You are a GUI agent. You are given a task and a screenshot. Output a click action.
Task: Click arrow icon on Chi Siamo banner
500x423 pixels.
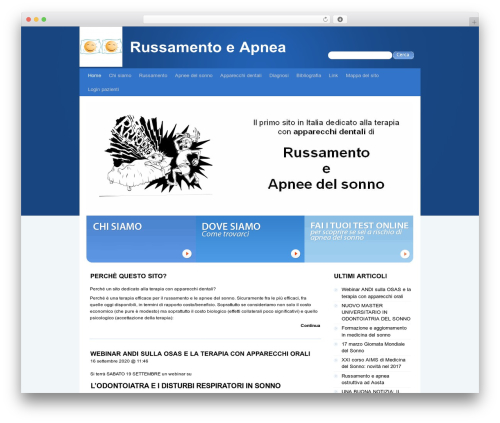click(x=187, y=254)
